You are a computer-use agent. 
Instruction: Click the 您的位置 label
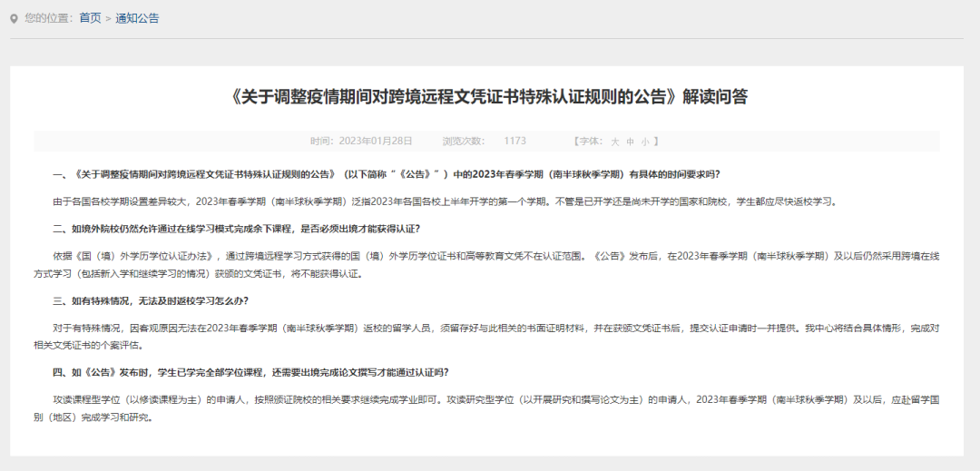[x=47, y=18]
